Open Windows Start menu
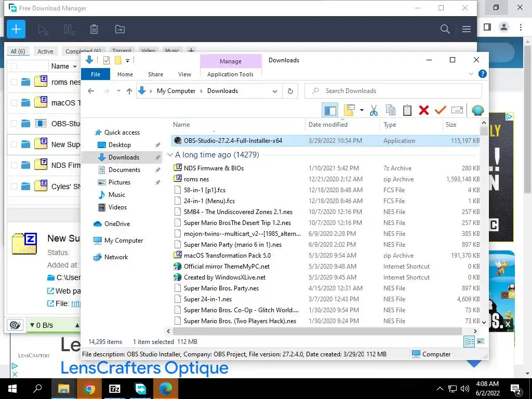This screenshot has width=532, height=399. [12, 389]
